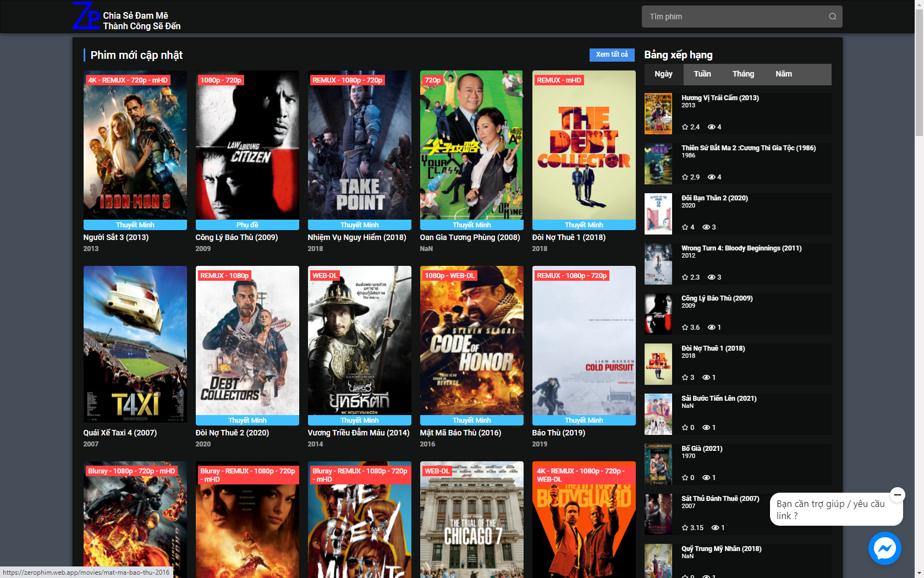Click the Xem tất cả button
Image resolution: width=924 pixels, height=578 pixels.
coord(612,54)
